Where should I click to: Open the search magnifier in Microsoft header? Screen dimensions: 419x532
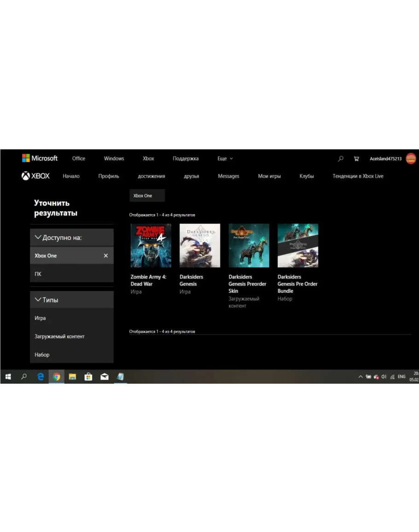tap(341, 159)
